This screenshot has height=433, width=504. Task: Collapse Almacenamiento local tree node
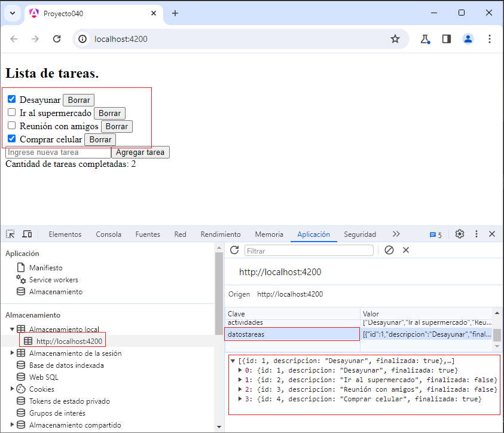12,329
